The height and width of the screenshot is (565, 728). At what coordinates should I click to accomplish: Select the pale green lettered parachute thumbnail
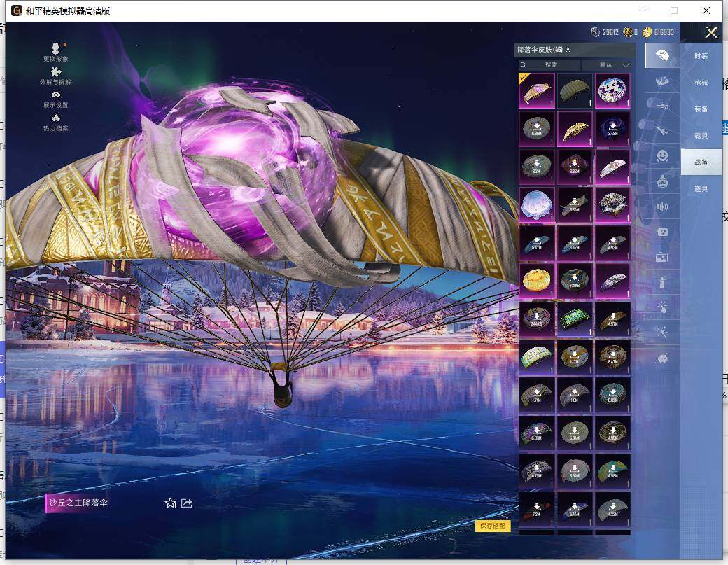click(x=537, y=357)
